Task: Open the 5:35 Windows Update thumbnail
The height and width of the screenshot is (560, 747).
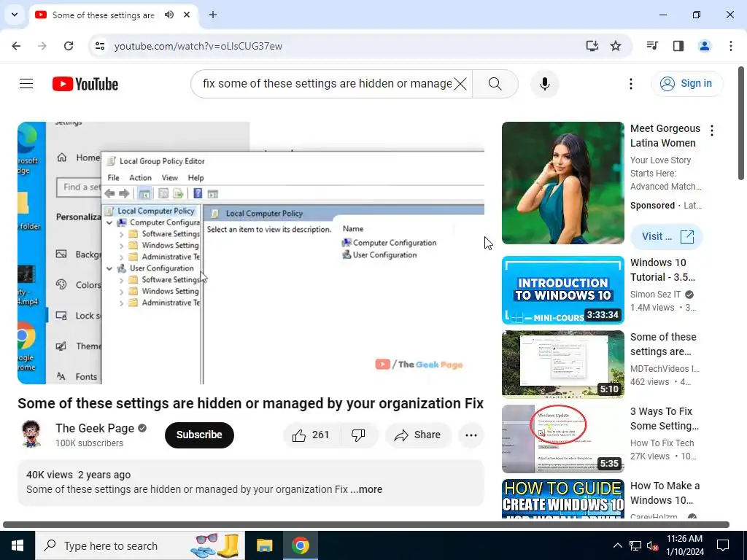Action: pos(562,438)
